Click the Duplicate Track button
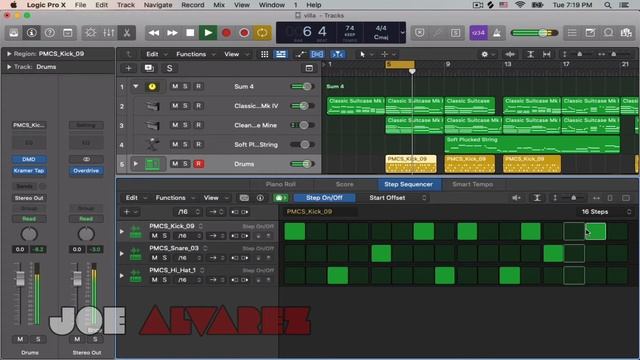The image size is (640, 360). tap(149, 68)
